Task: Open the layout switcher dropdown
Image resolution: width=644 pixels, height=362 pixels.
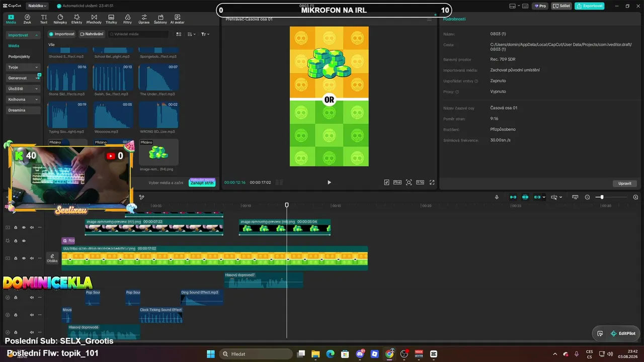Action: (519, 6)
